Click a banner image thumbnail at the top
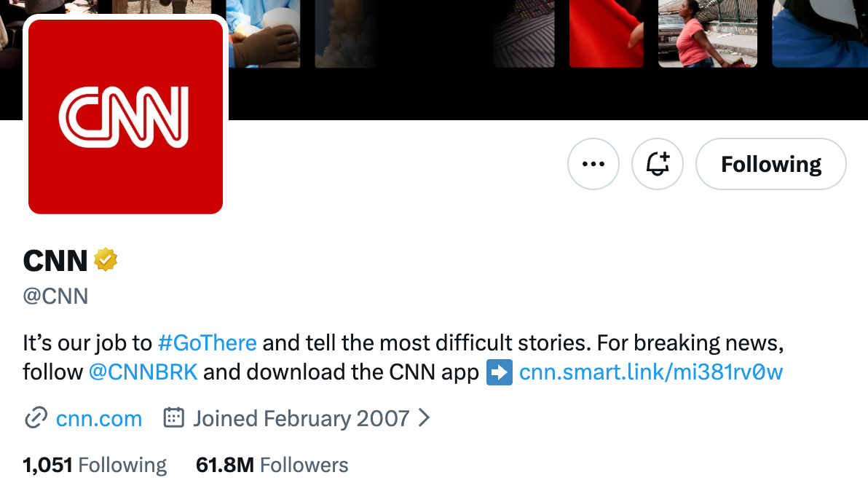The height and width of the screenshot is (491, 868). (607, 33)
